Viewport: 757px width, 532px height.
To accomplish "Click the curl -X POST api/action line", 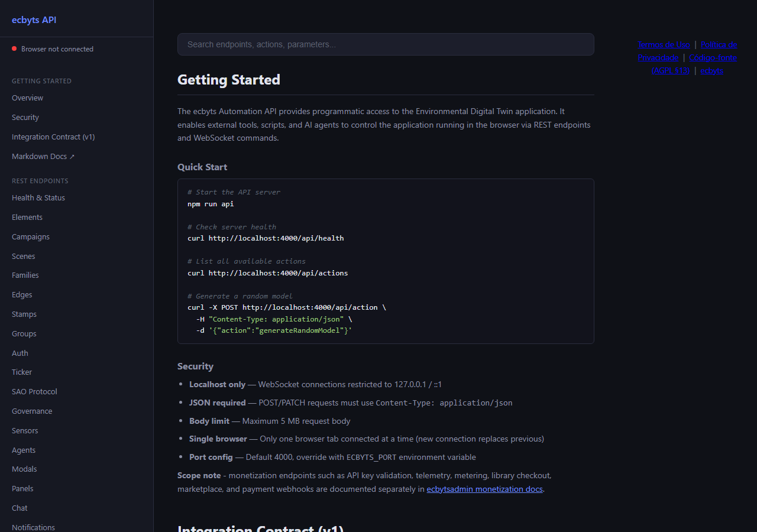I will tap(287, 307).
